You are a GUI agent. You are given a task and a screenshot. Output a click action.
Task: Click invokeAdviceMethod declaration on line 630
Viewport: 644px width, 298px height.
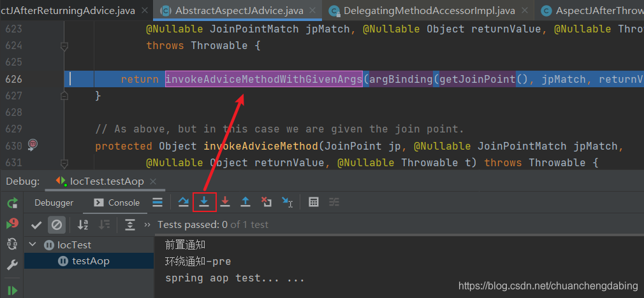[261, 146]
